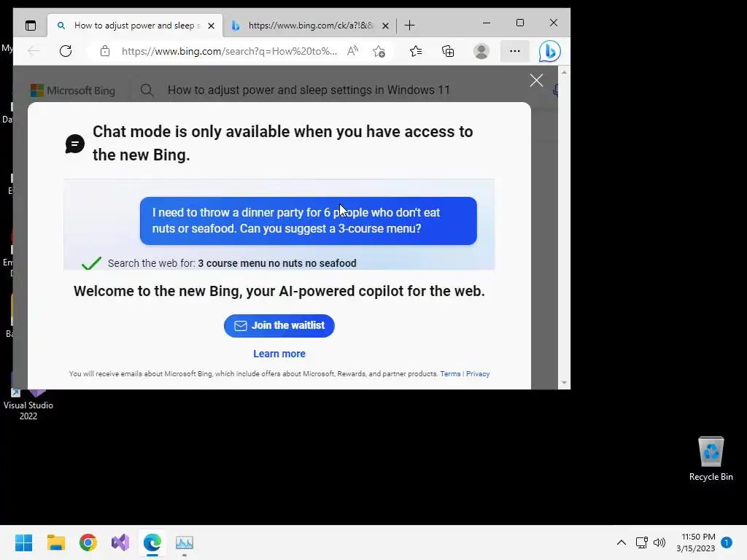Viewport: 747px width, 560px height.
Task: Open the Terms link
Action: (450, 374)
